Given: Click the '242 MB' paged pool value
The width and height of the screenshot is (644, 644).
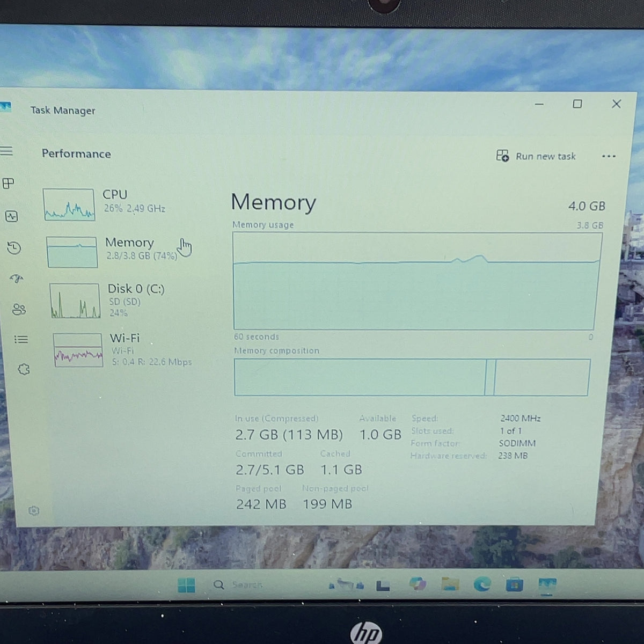Looking at the screenshot, I should click(x=261, y=504).
